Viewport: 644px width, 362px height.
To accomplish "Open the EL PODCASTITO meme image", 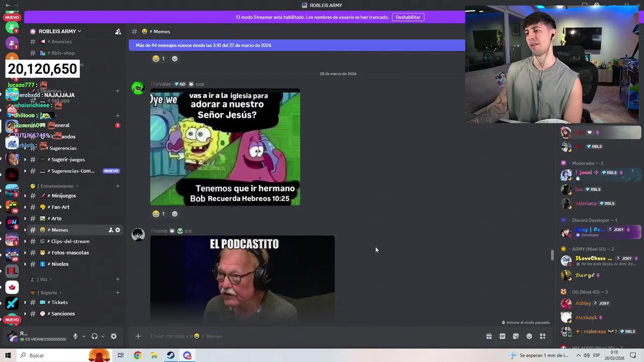I will pos(242,279).
